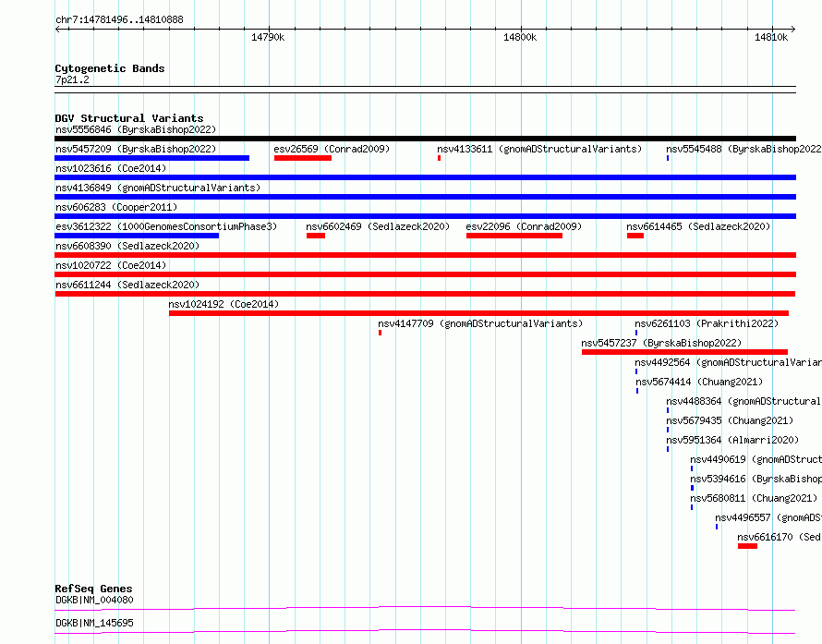The height and width of the screenshot is (644, 822).
Task: Select the red nsv1024192 variant bar
Action: (478, 313)
